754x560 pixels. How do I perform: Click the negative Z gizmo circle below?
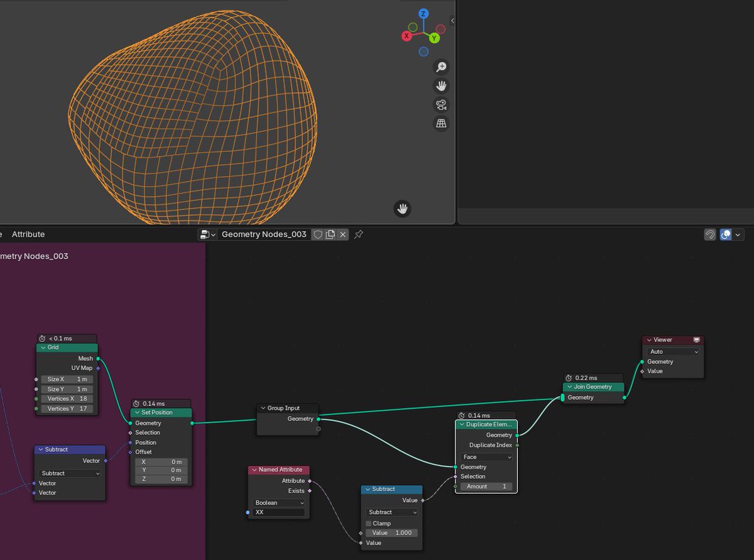click(423, 52)
